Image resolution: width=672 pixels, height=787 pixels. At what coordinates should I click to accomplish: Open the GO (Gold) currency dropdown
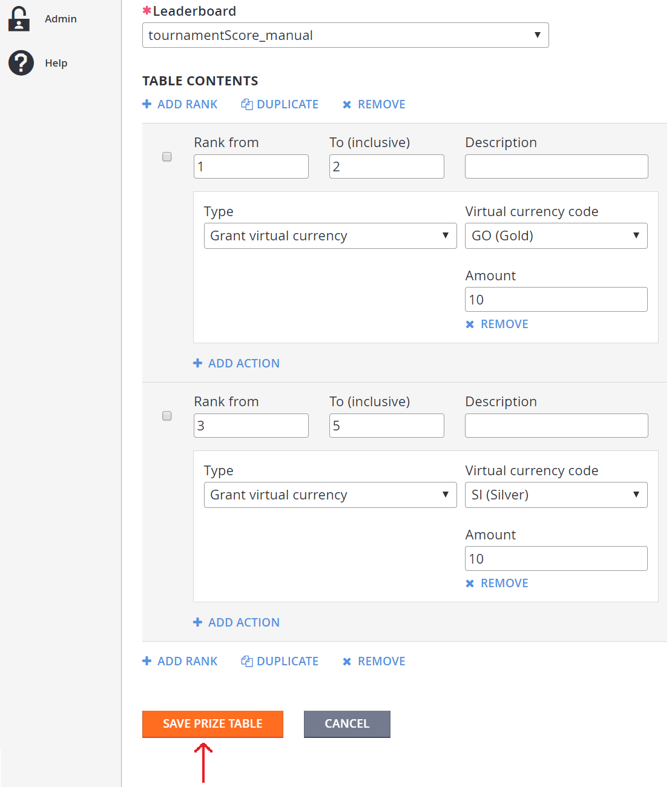tap(556, 235)
